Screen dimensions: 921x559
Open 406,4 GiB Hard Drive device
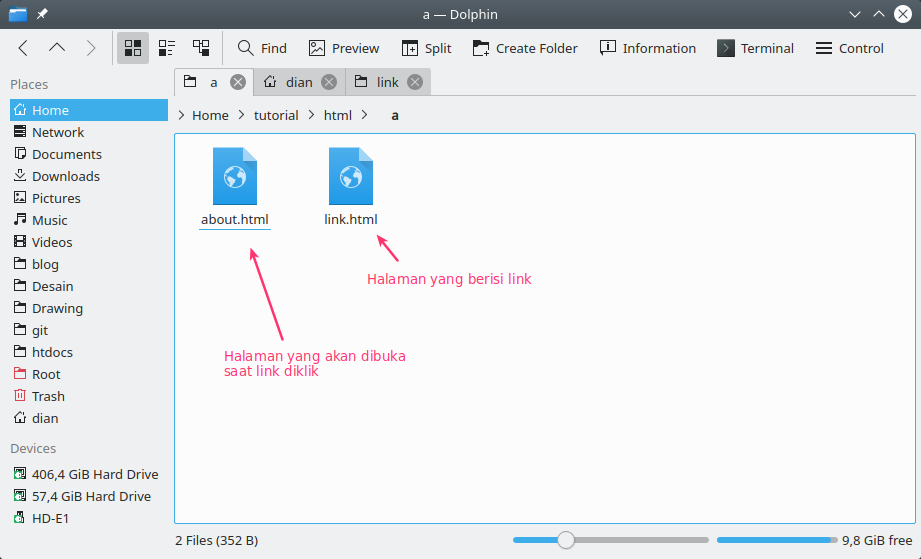tap(89, 474)
